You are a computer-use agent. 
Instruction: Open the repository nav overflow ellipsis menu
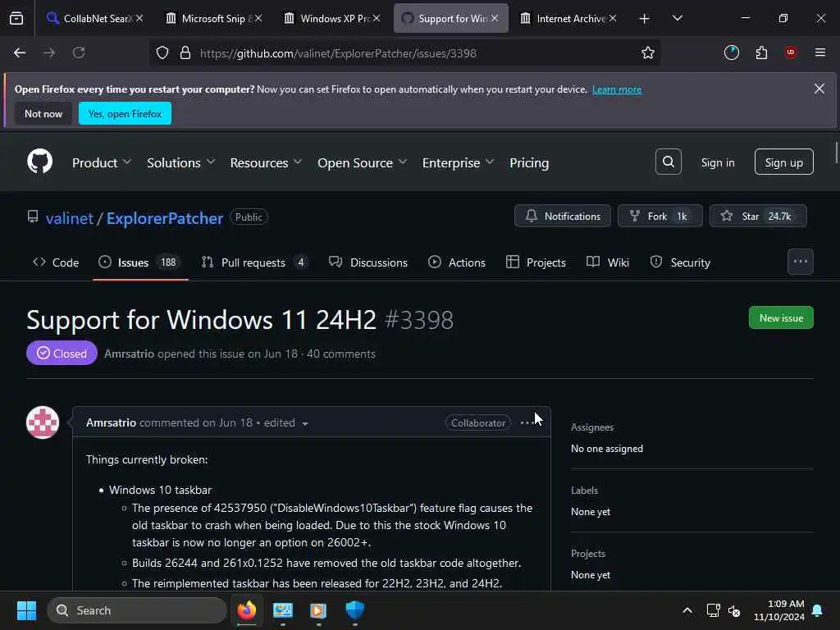coord(801,262)
